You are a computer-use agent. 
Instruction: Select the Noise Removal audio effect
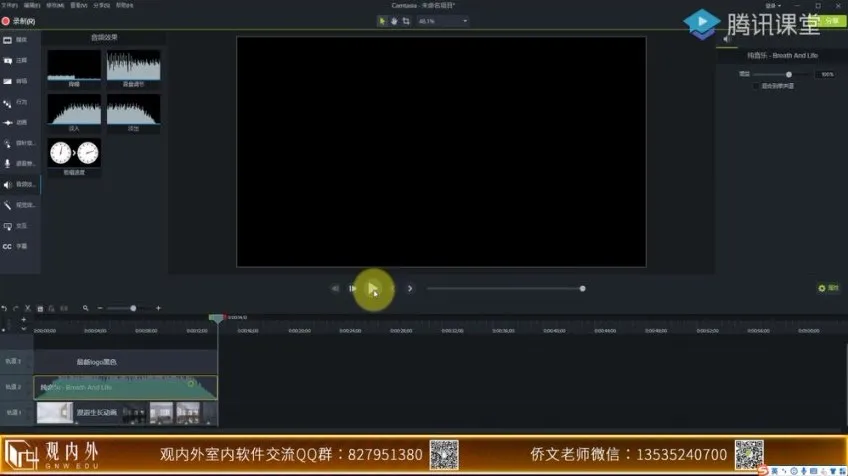point(74,68)
